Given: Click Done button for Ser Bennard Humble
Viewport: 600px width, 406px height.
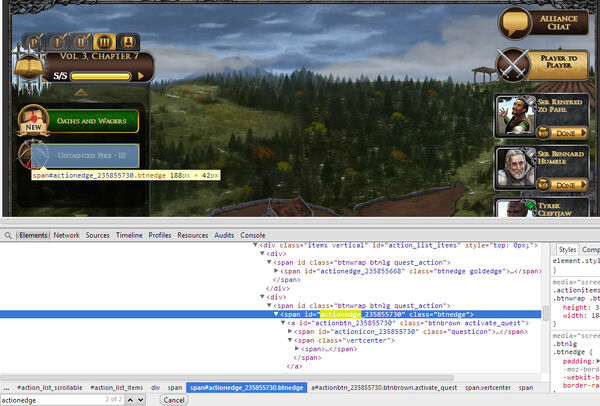Looking at the screenshot, I should tap(569, 185).
